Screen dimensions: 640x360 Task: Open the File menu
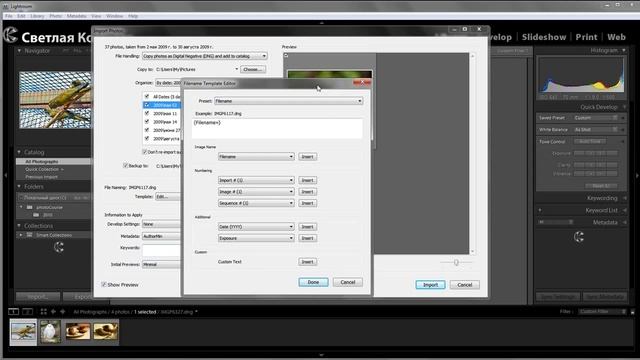tap(9, 16)
